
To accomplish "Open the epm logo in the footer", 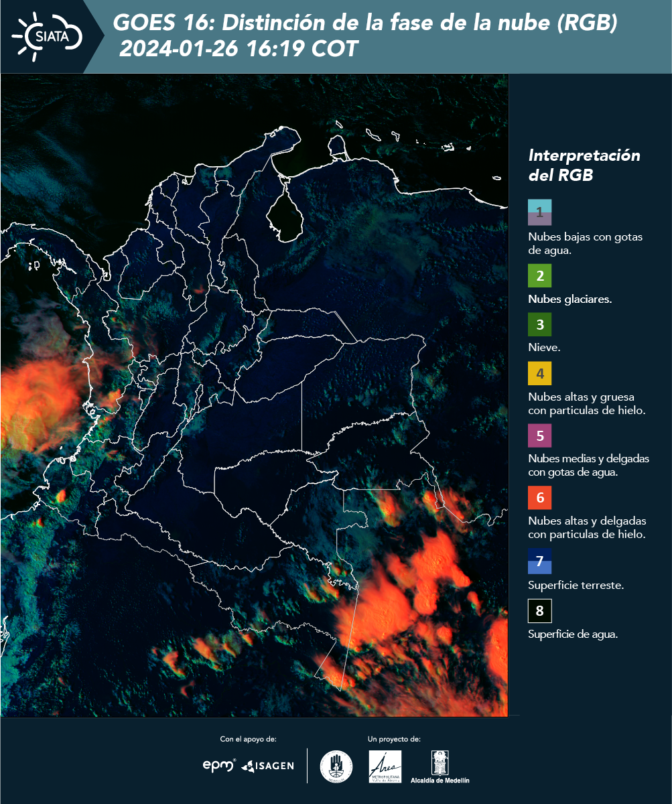I will pos(220,765).
